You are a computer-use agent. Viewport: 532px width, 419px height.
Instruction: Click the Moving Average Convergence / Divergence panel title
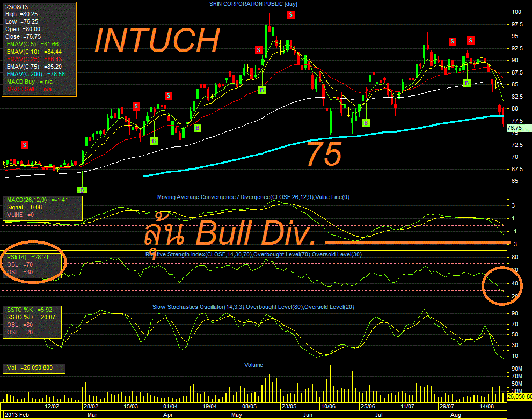click(x=253, y=197)
